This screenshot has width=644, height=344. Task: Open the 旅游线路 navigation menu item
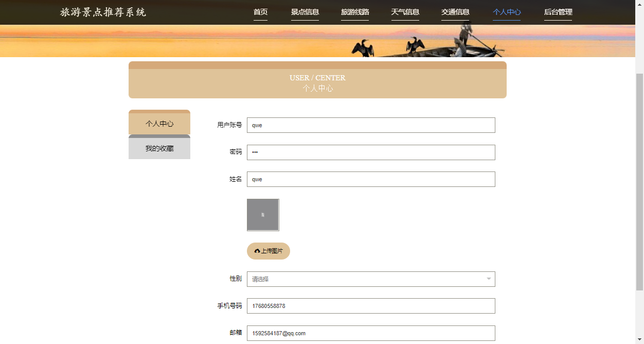(354, 11)
